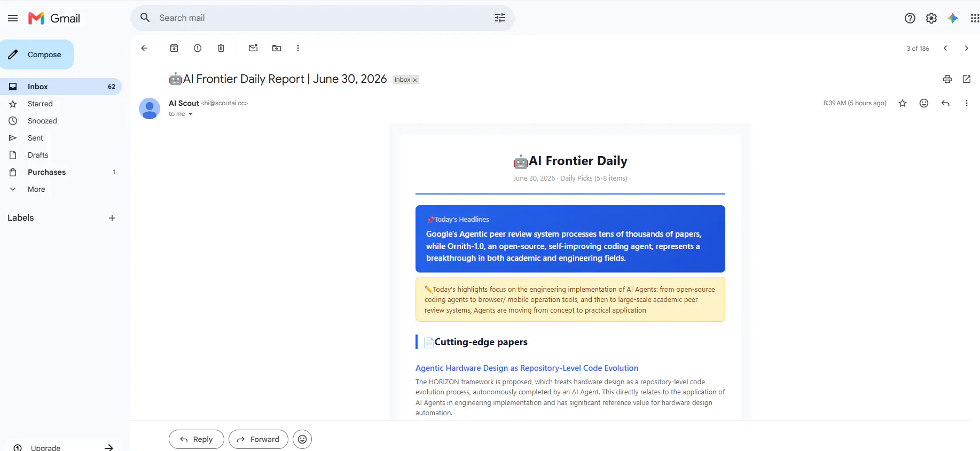This screenshot has width=980, height=451.
Task: Open email in new window
Action: point(967,79)
